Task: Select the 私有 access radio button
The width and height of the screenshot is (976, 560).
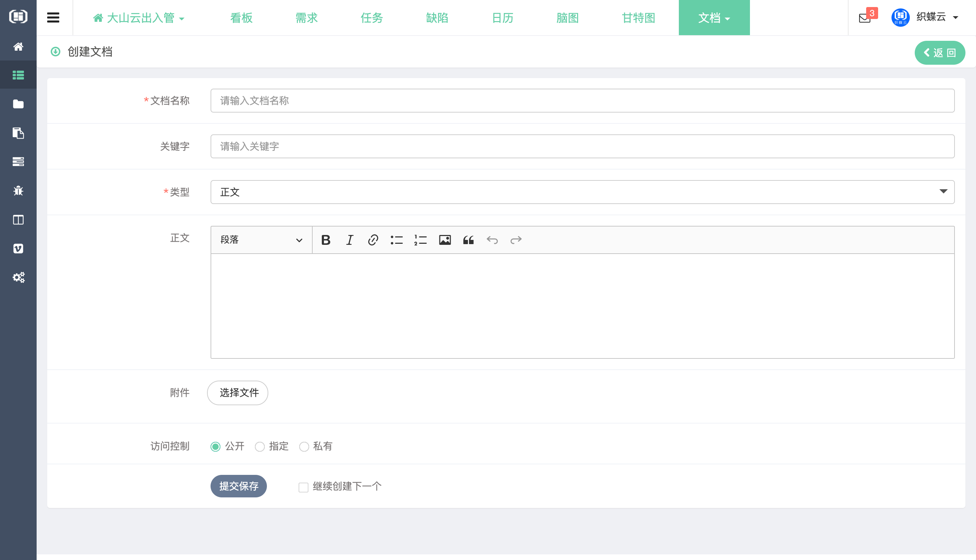Action: click(x=304, y=446)
